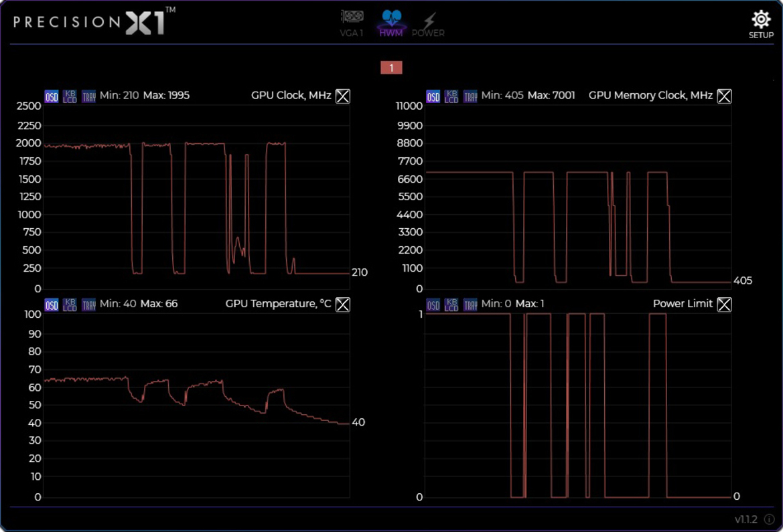Click the v1.1.2 version label
783x532 pixels.
point(746,519)
